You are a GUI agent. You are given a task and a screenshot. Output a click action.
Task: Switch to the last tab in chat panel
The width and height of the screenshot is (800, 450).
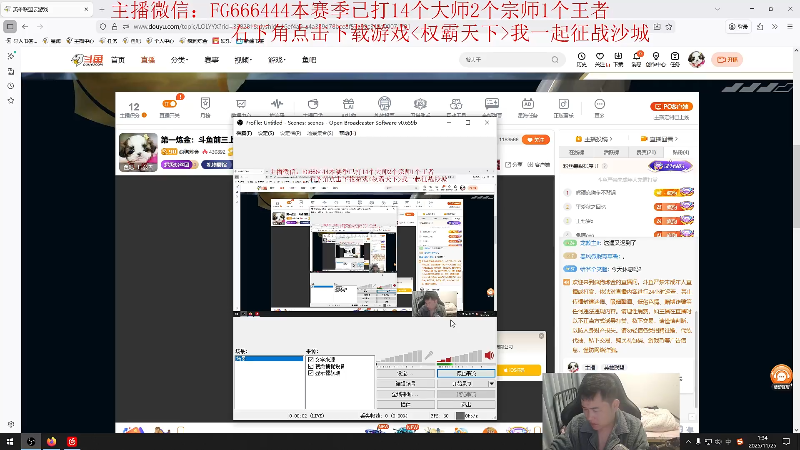680,152
